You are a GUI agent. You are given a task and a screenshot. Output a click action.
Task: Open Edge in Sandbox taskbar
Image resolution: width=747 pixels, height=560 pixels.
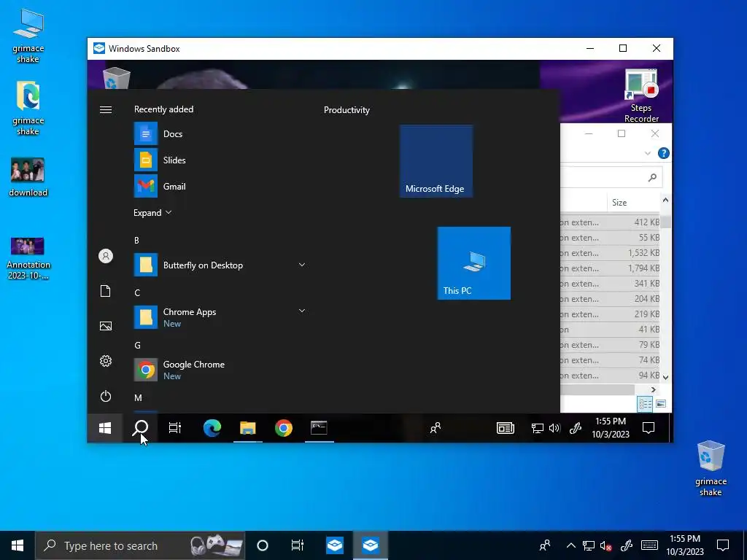[x=212, y=428]
